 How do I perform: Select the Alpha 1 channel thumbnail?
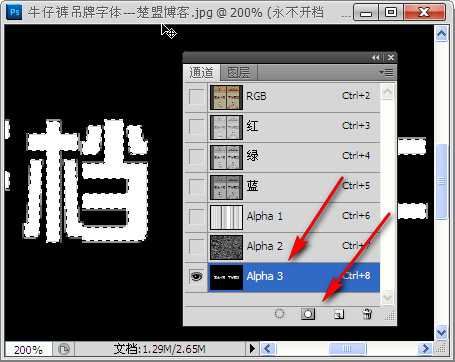(226, 217)
